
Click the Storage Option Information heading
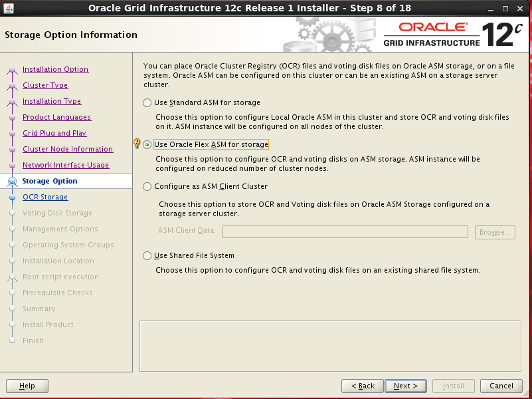coord(71,35)
